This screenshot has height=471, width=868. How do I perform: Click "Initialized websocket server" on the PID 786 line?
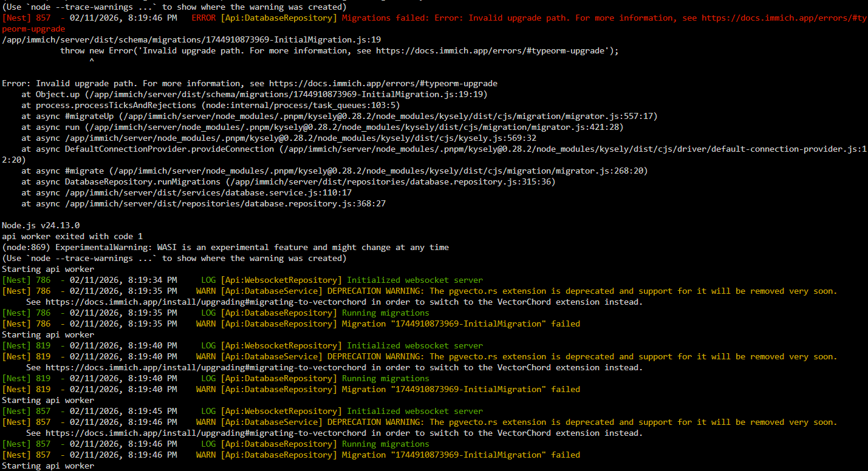point(415,280)
